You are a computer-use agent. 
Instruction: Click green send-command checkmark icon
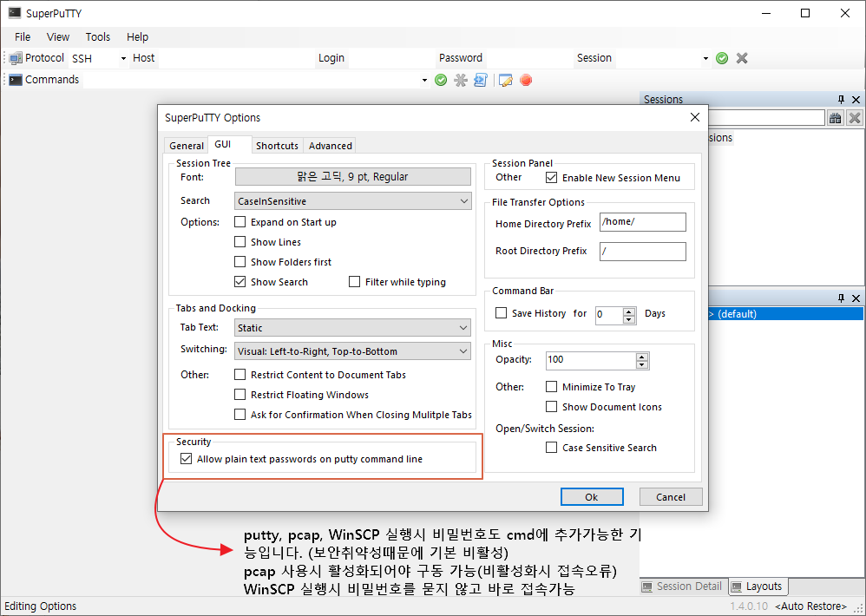pyautogui.click(x=441, y=80)
